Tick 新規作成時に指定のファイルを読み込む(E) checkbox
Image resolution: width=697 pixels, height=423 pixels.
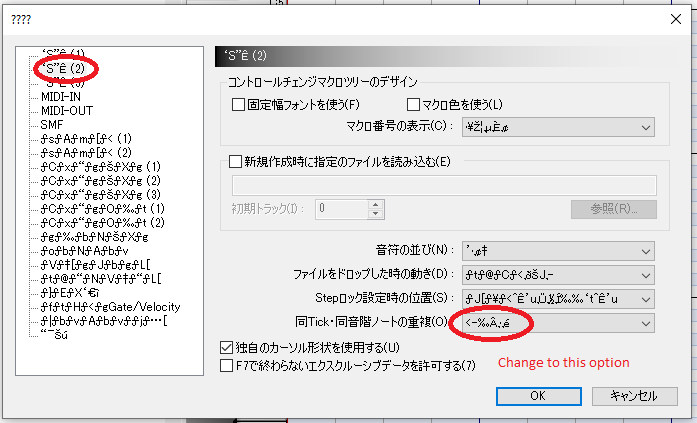(x=235, y=161)
